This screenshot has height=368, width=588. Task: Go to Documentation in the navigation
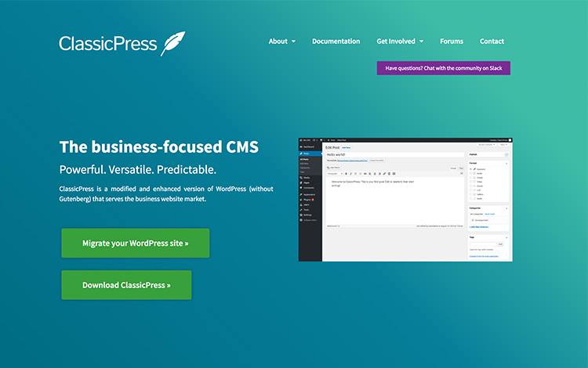[x=336, y=41]
